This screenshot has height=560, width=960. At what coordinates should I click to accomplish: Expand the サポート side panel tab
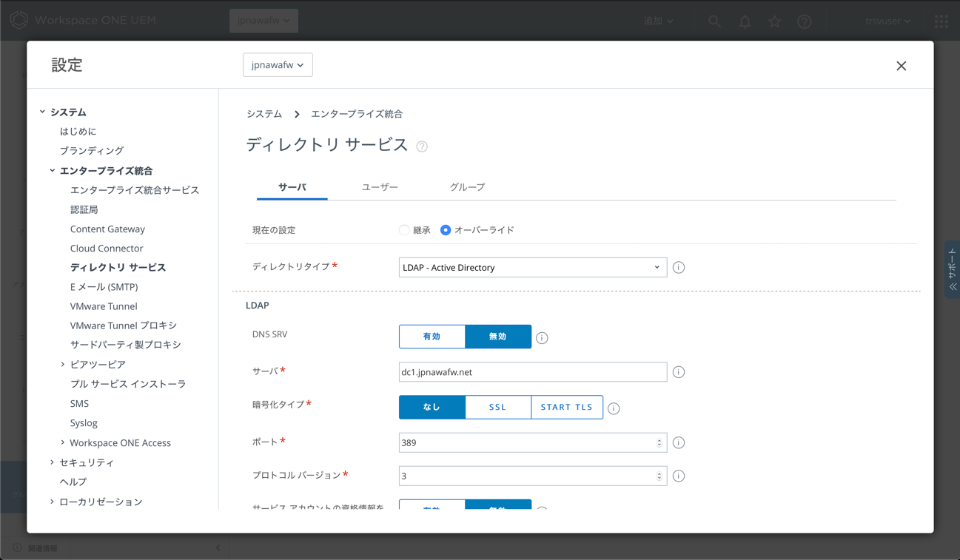coord(952,269)
